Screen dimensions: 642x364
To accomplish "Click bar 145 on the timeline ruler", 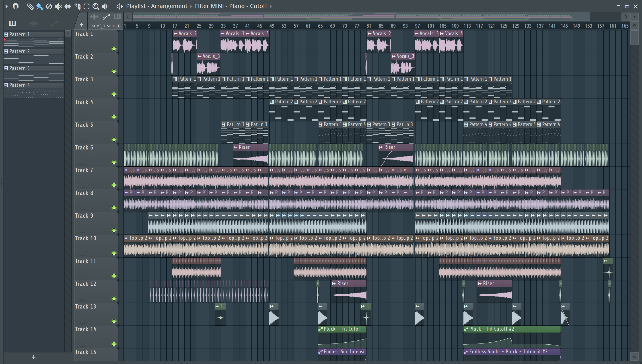I will (x=564, y=26).
